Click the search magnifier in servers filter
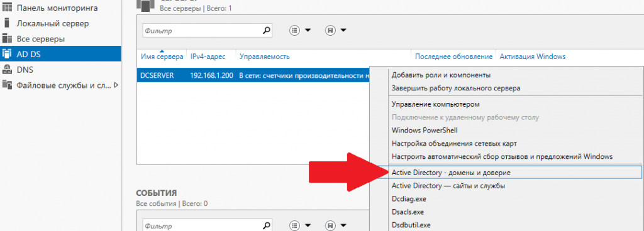644x231 pixels. click(267, 30)
